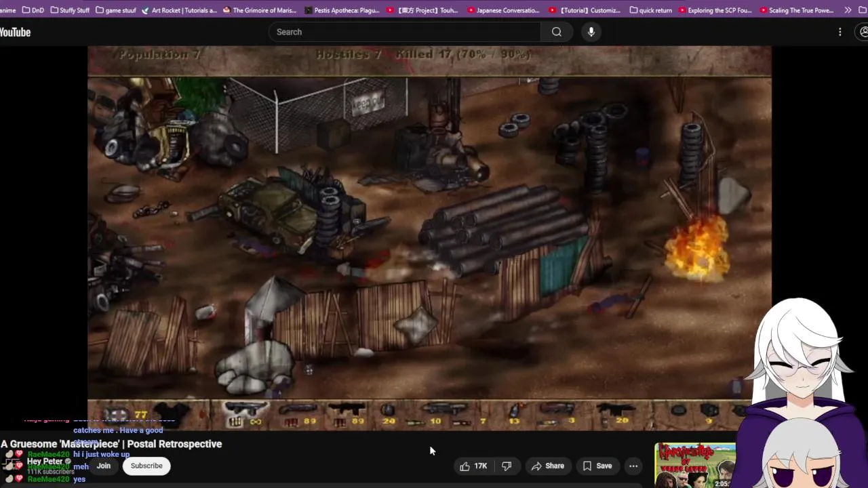Open Art Rocket Tutorials bookmark
Screen dimensions: 868x488
tap(180, 10)
